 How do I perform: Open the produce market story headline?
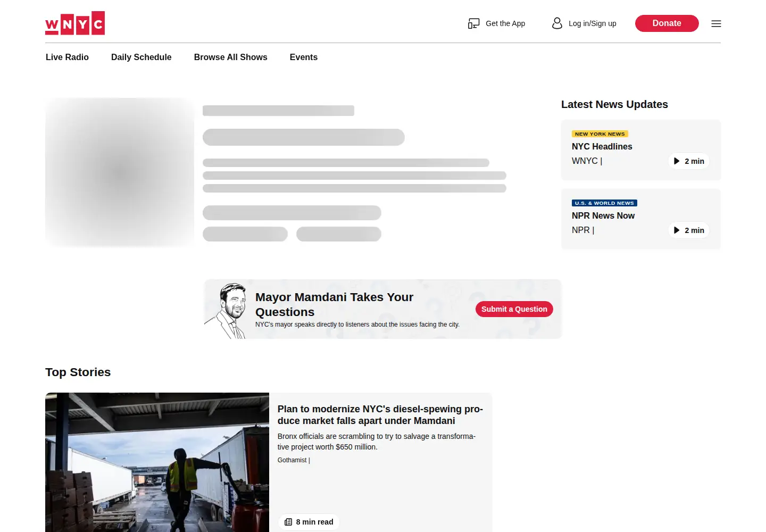click(380, 415)
